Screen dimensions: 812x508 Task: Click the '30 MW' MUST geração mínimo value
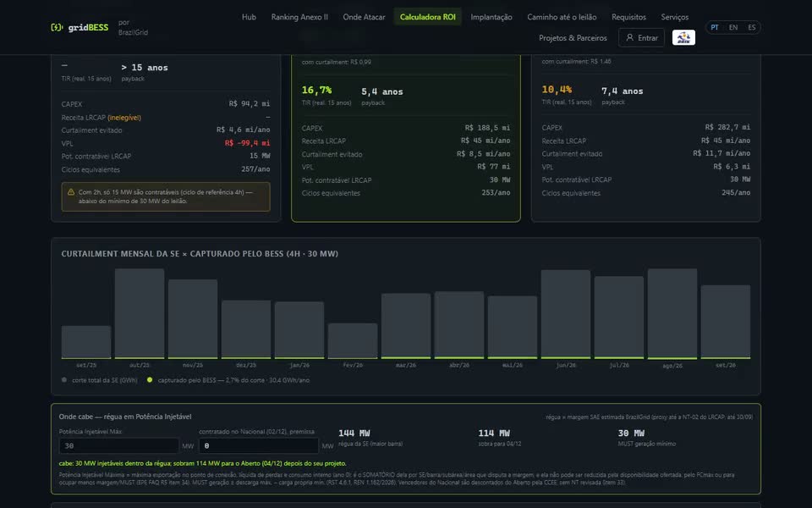click(x=631, y=433)
